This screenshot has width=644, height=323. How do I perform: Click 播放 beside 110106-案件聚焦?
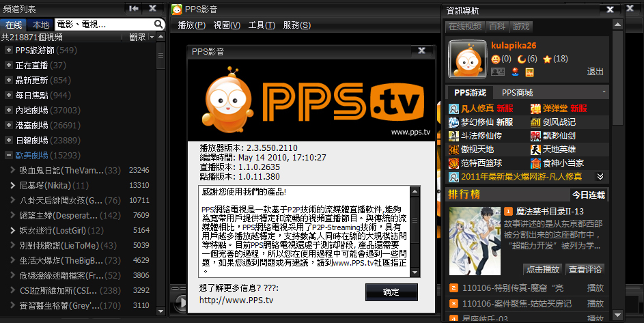(x=595, y=304)
